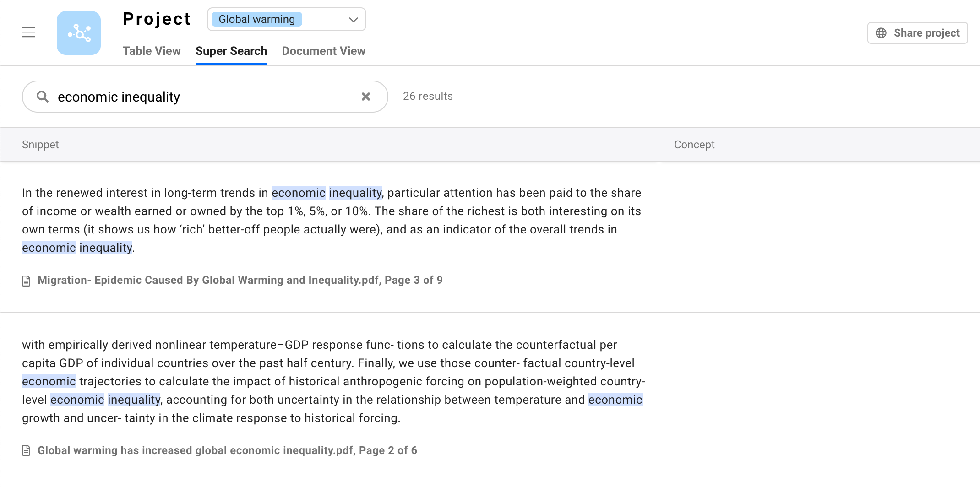Viewport: 980px width, 487px height.
Task: Click the Migration PDF document icon
Action: click(x=27, y=281)
